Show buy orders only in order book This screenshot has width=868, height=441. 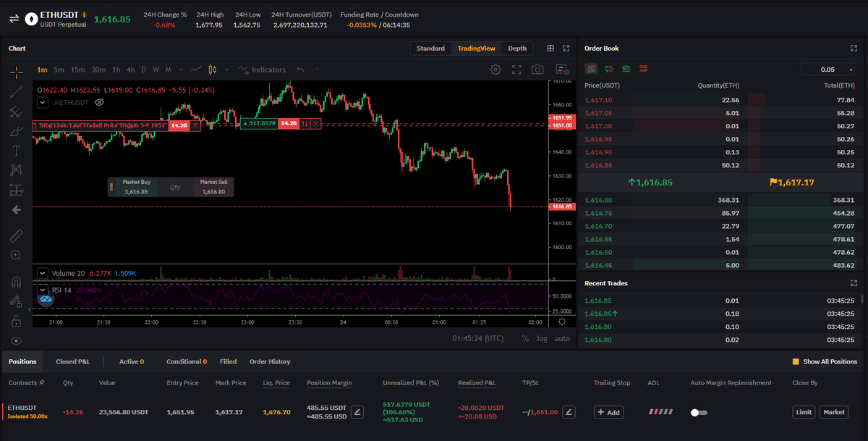pos(626,69)
